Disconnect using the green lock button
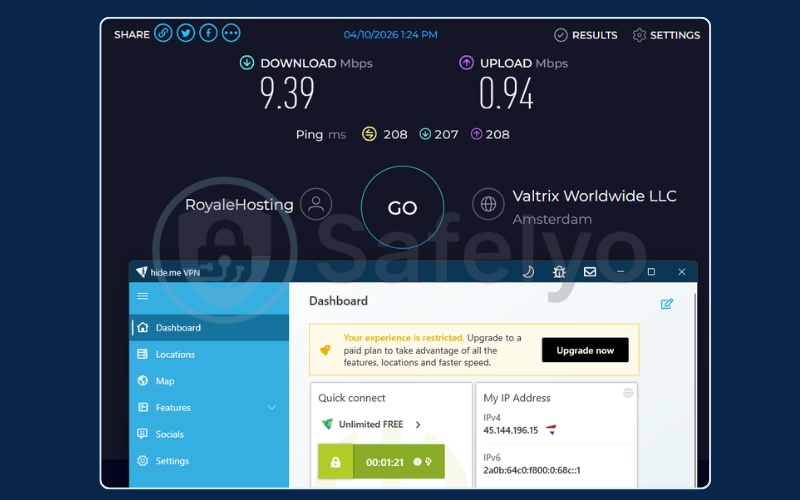 point(335,462)
